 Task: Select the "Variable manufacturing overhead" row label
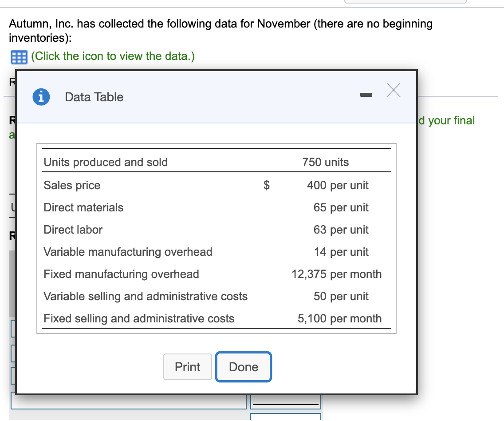pos(128,252)
